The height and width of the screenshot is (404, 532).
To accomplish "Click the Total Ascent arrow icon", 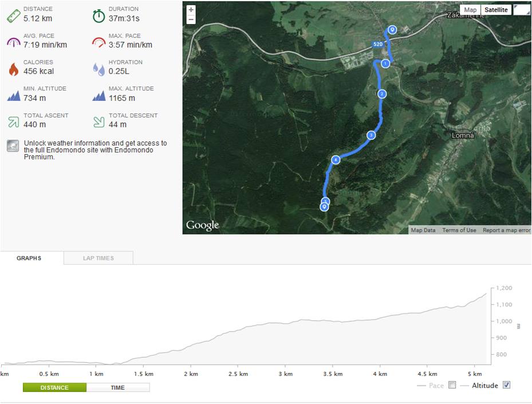I will point(14,121).
